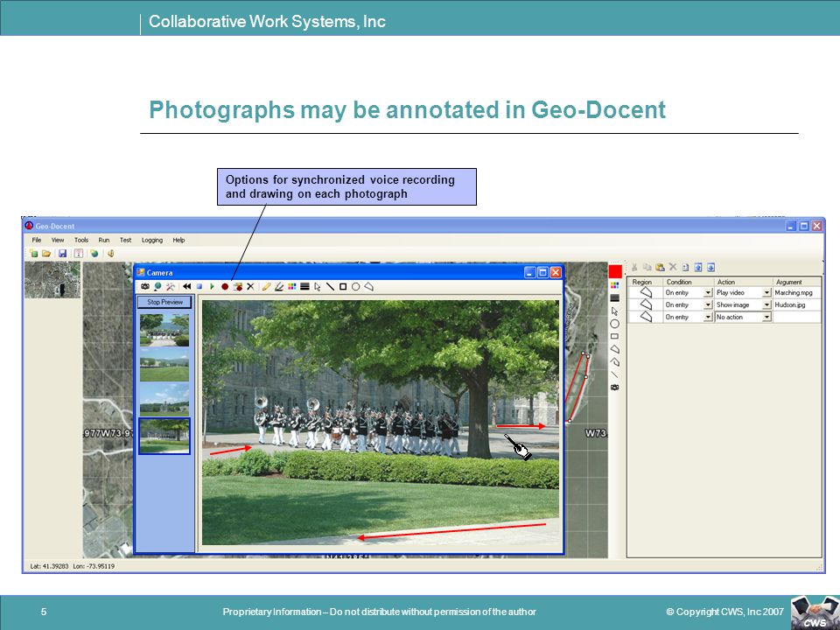Move row up with the blue up-arrow icon
This screenshot has height=630, width=840.
click(698, 267)
